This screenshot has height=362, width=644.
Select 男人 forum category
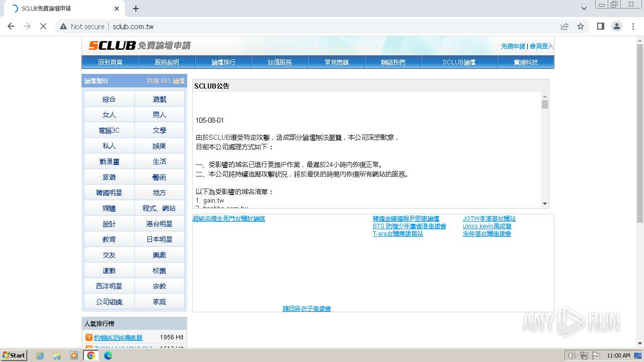(x=159, y=115)
